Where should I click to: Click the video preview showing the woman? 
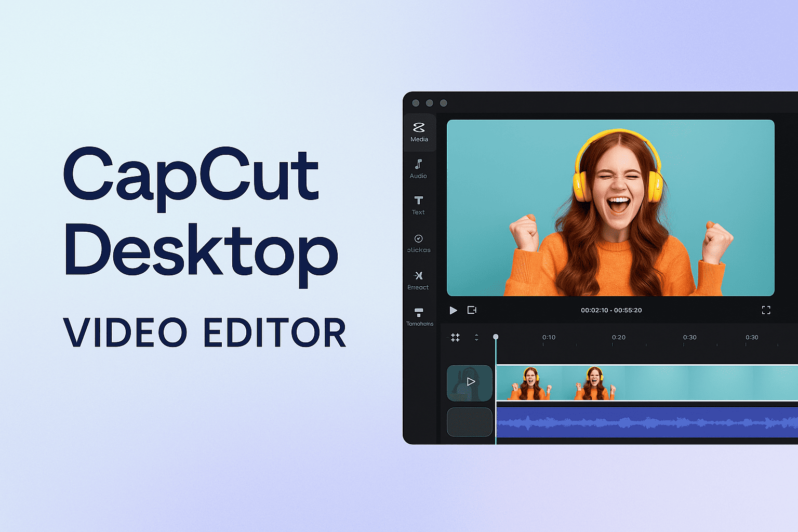611,208
